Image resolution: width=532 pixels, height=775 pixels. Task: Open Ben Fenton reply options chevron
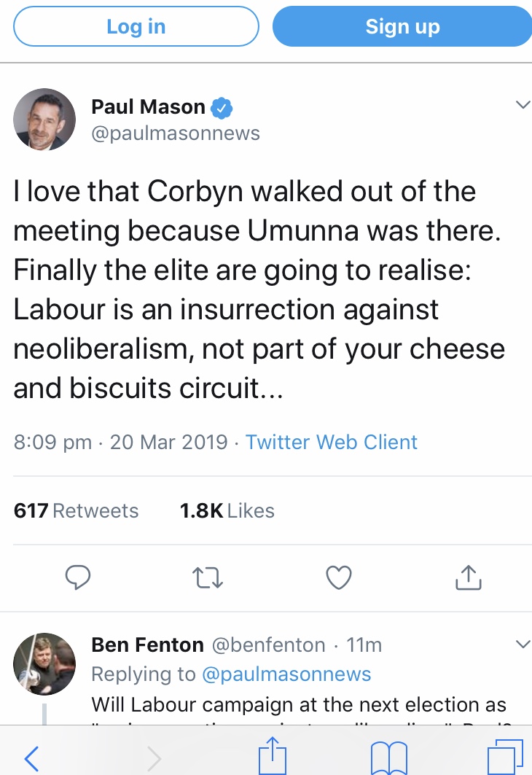coord(523,644)
